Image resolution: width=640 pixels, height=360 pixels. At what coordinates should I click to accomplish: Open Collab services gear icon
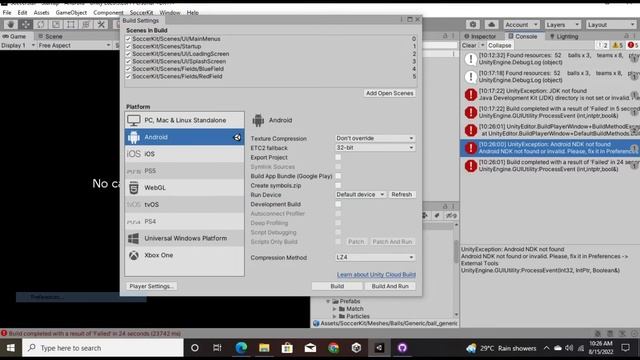(x=473, y=24)
